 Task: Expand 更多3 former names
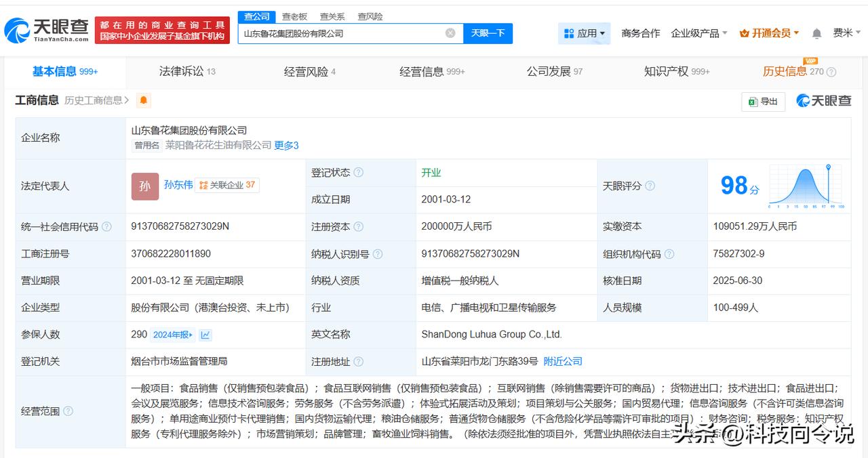[286, 145]
